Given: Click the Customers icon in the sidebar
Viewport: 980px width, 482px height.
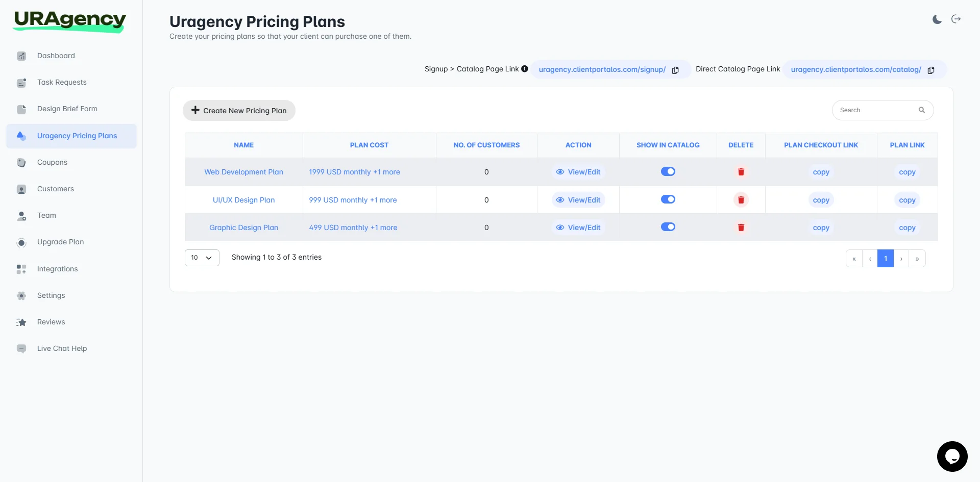Looking at the screenshot, I should point(21,189).
